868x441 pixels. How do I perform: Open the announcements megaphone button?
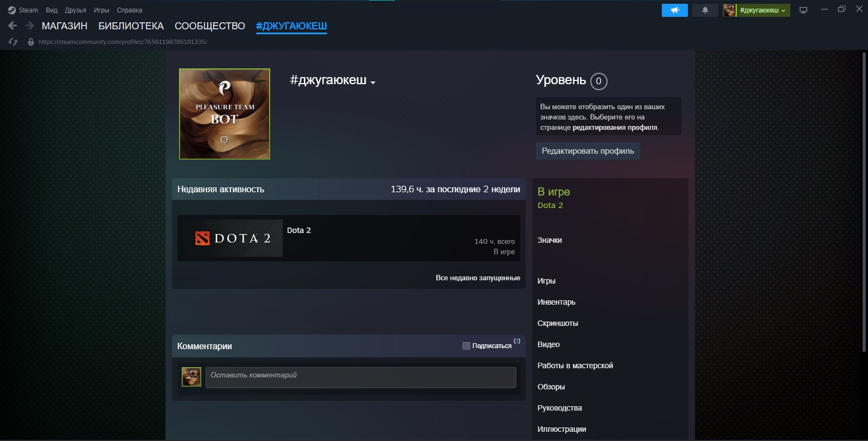click(x=674, y=10)
